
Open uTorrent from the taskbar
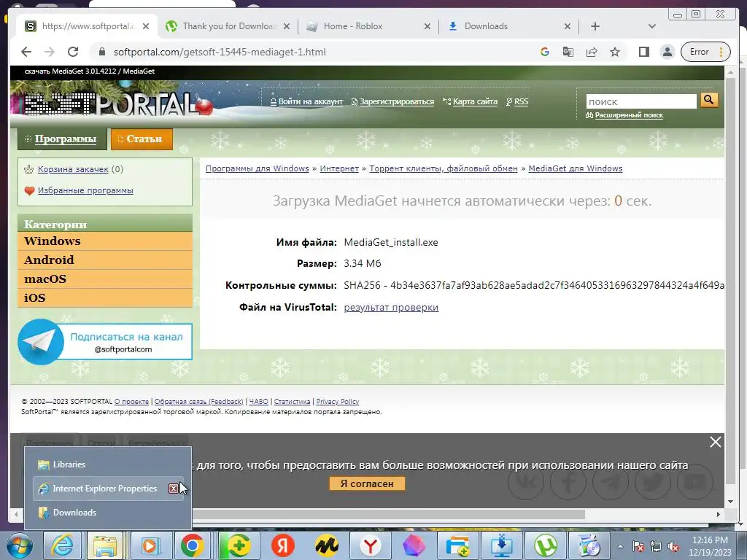tap(546, 545)
